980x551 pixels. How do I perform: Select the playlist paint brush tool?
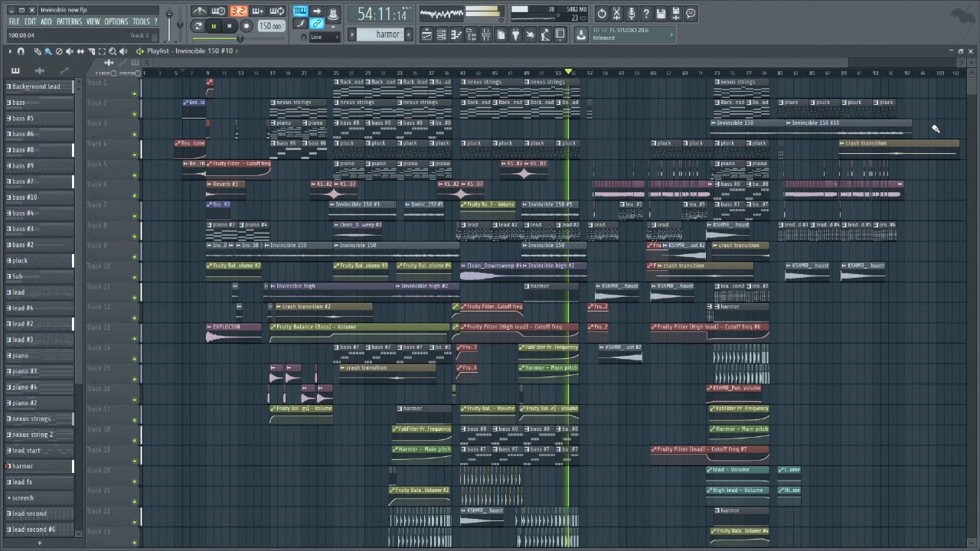(48, 51)
